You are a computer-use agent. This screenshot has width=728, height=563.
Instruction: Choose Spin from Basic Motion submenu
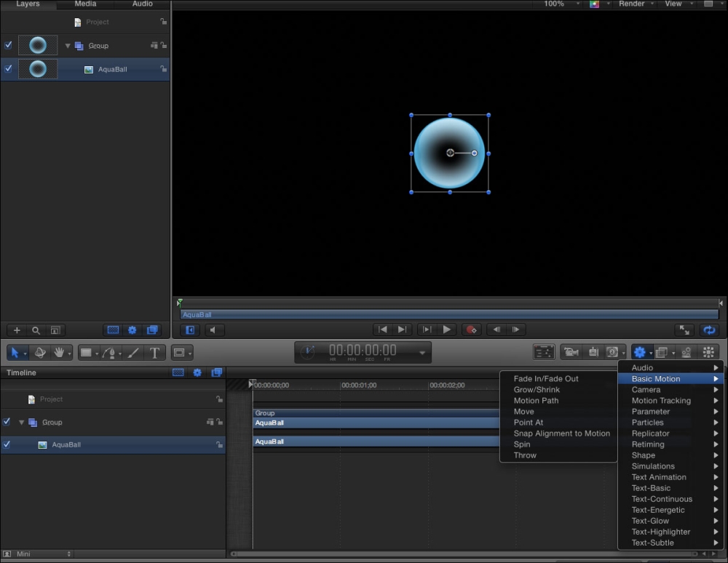[x=522, y=444]
